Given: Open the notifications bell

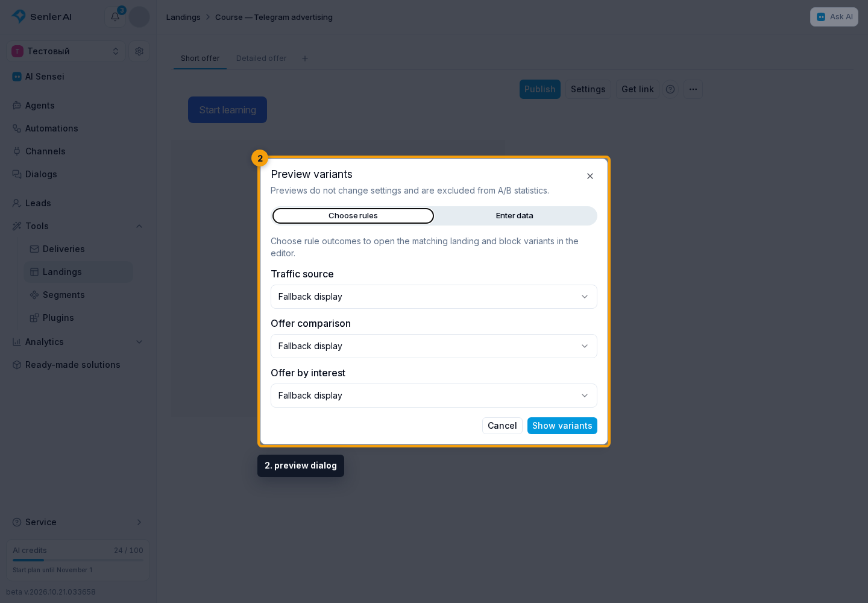Looking at the screenshot, I should pyautogui.click(x=115, y=17).
